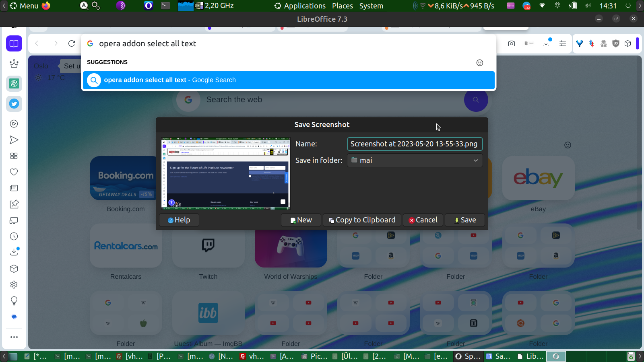The height and width of the screenshot is (362, 644).
Task: Open the downloads icon in the sidebar
Action: pos(14,252)
